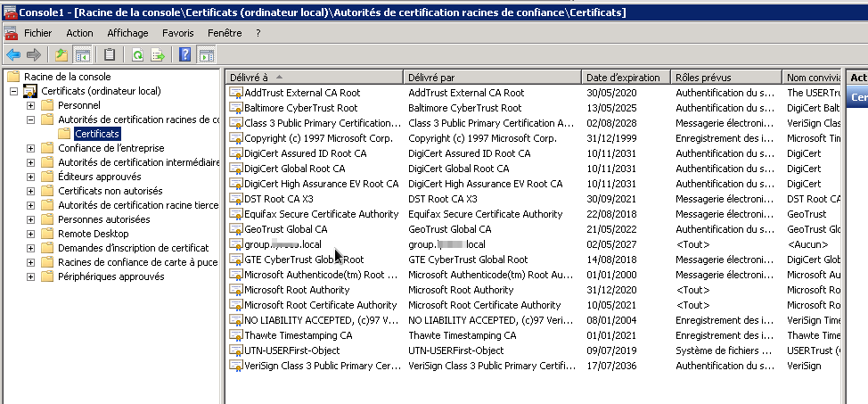This screenshot has width=868, height=404.
Task: Click the certificate icon beside UTN-USERFirst-Object
Action: pyautogui.click(x=236, y=350)
